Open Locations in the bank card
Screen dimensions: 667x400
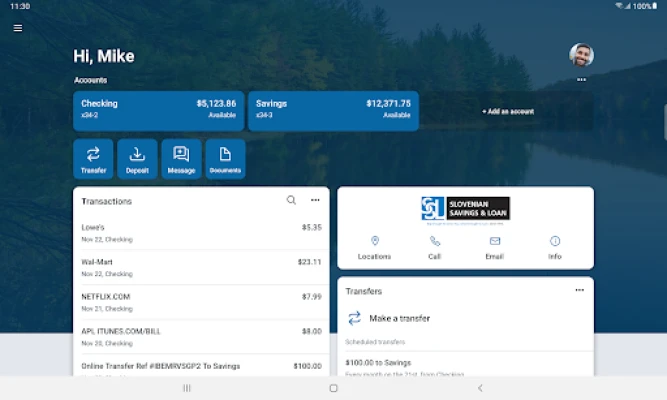tap(374, 248)
